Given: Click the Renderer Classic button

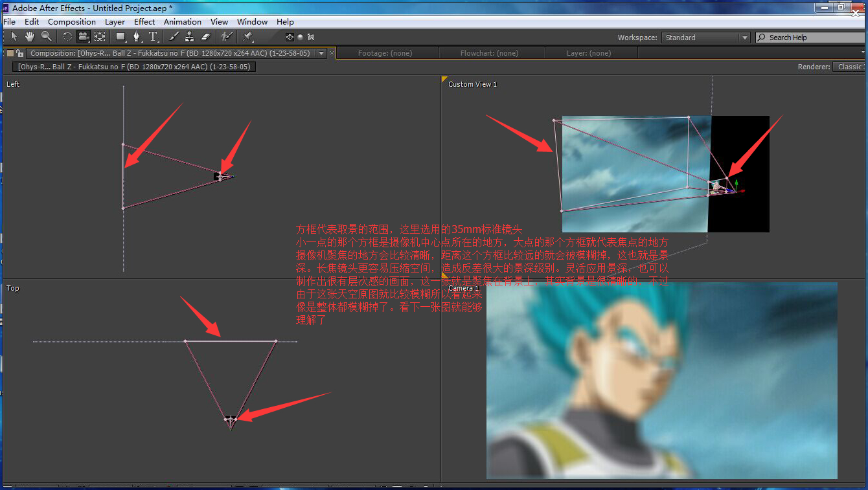Looking at the screenshot, I should pyautogui.click(x=849, y=67).
